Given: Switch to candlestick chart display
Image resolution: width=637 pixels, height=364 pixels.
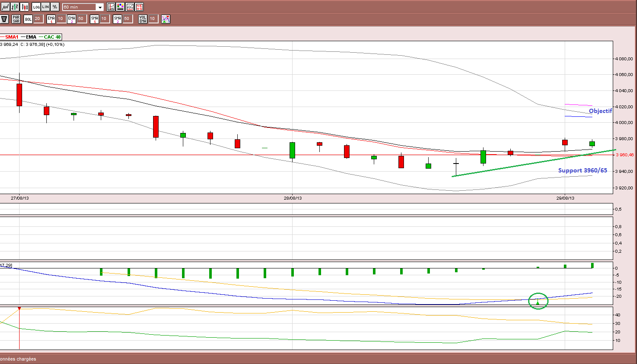Looking at the screenshot, I should click(x=25, y=7).
